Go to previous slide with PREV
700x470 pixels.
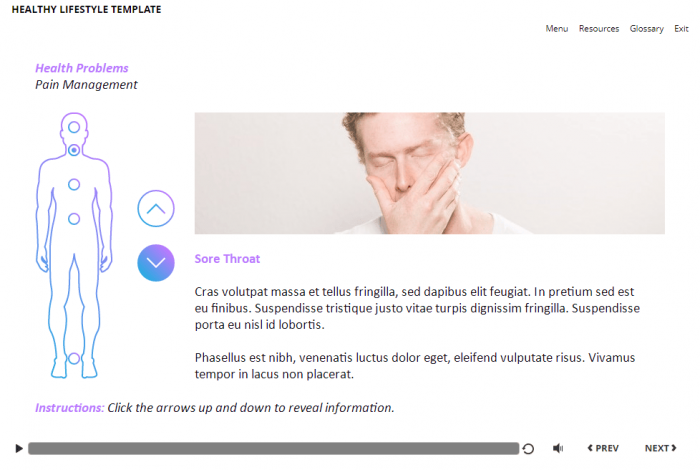(603, 448)
